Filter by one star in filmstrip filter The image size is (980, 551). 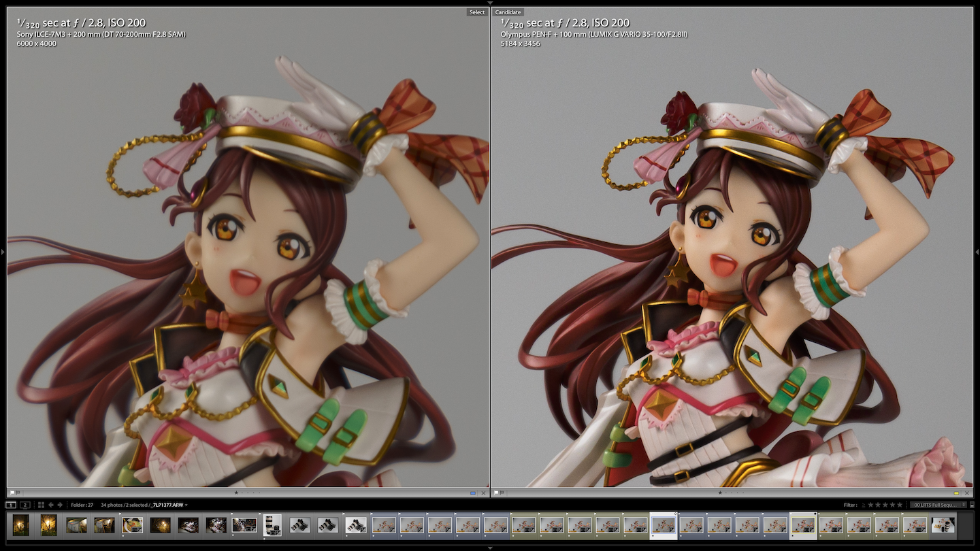click(x=870, y=505)
